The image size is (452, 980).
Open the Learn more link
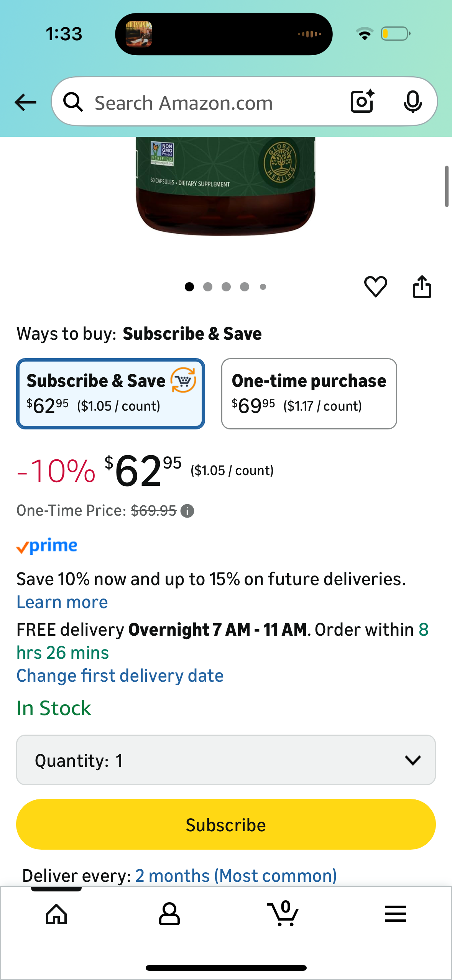(x=62, y=602)
